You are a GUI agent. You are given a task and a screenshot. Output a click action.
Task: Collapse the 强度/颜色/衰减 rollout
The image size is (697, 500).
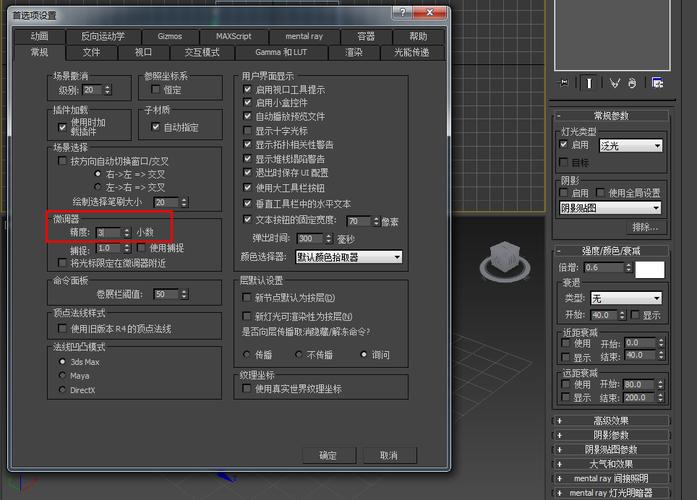tap(611, 251)
